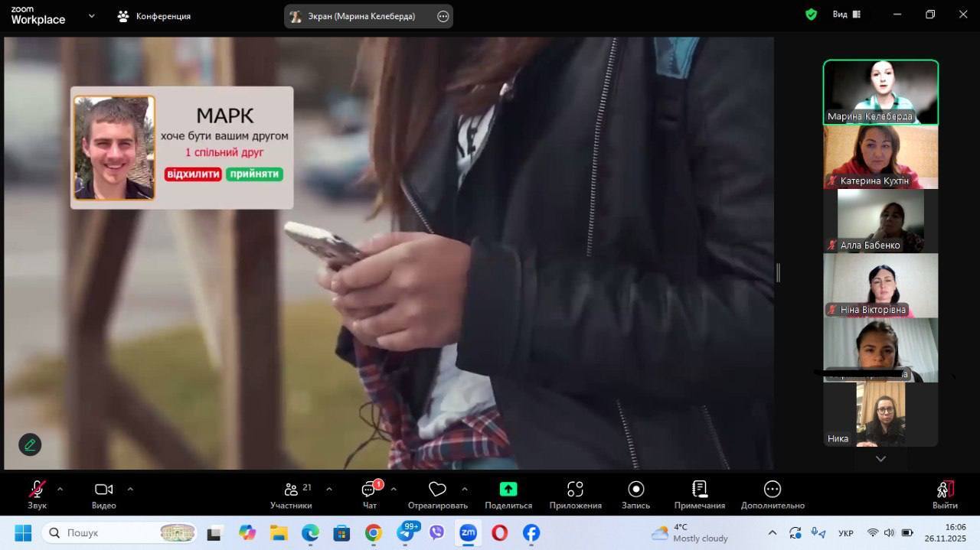Unmute microphone using the Звук button
This screenshot has width=980, height=550.
37,493
